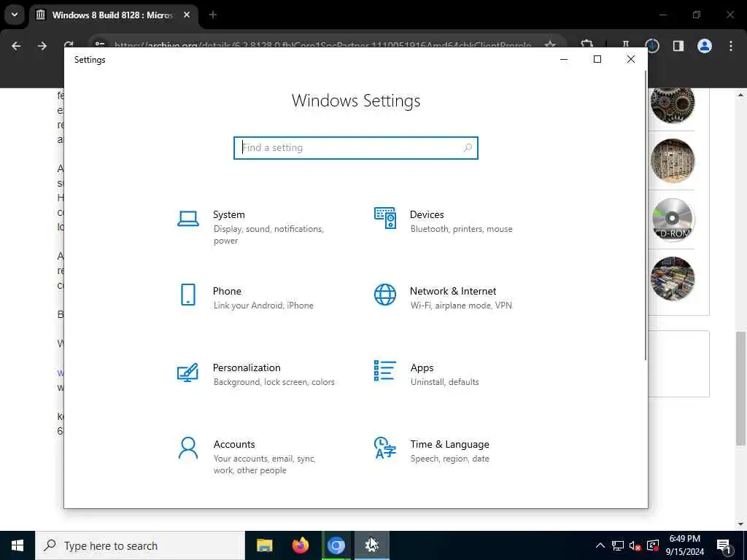Image resolution: width=747 pixels, height=560 pixels.
Task: Open Personalization by its title
Action: pyautogui.click(x=247, y=367)
